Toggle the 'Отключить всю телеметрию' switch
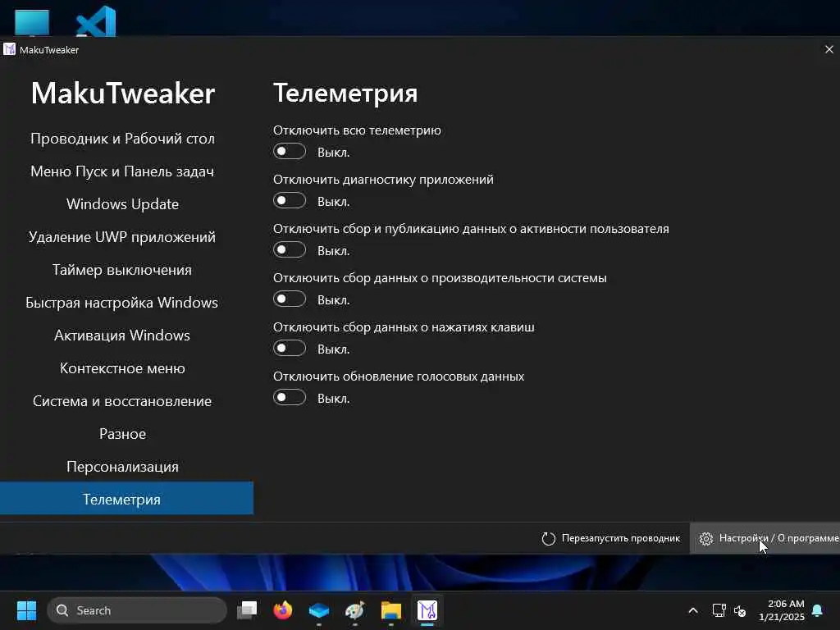Screen dimensions: 840x630 [x=290, y=152]
